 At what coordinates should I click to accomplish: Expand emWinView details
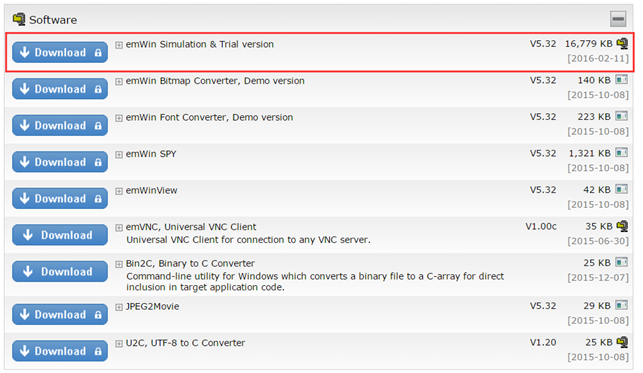pos(119,191)
